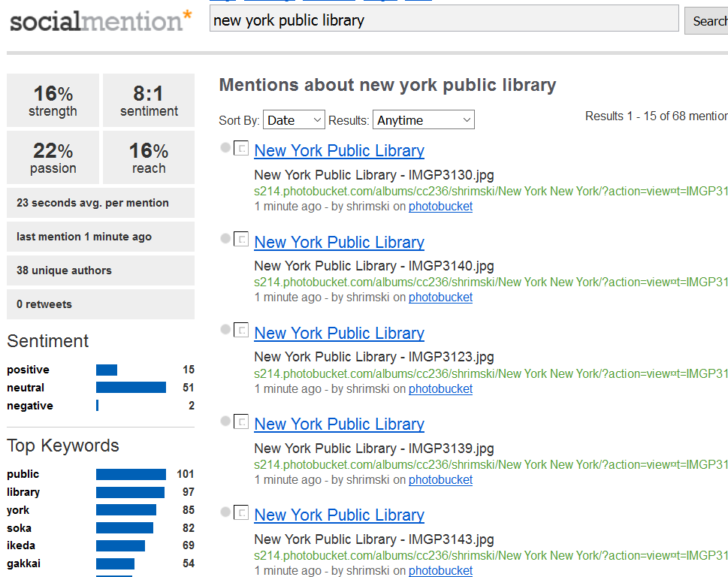Click the search box containing new york public library

click(444, 19)
